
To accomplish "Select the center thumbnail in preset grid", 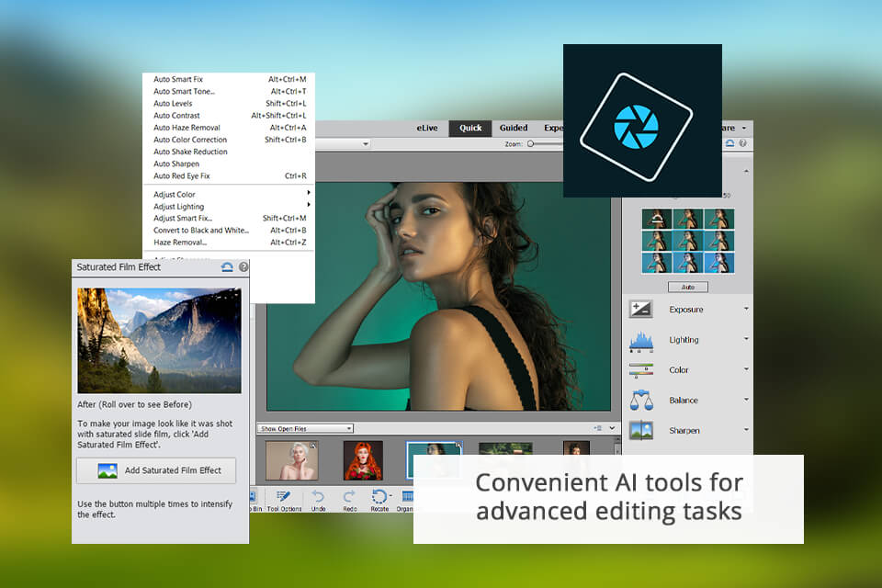I will [688, 241].
